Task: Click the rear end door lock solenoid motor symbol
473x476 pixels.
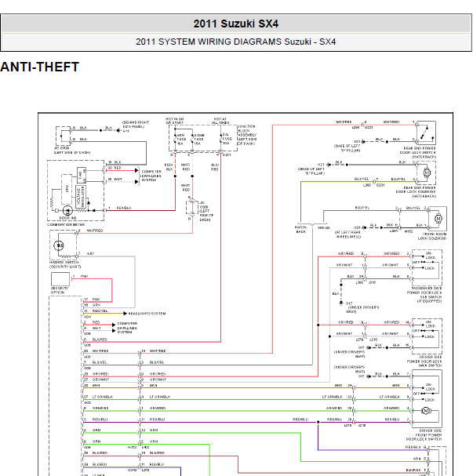Action: [x=427, y=173]
